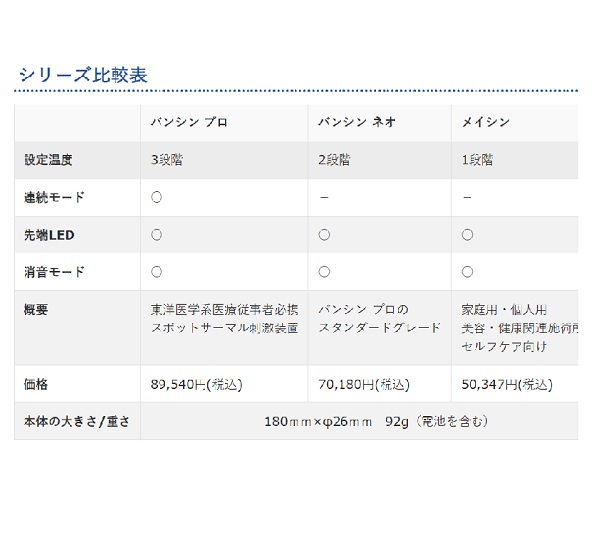Click the 連続モード circle for バンシン プロ

(157, 197)
